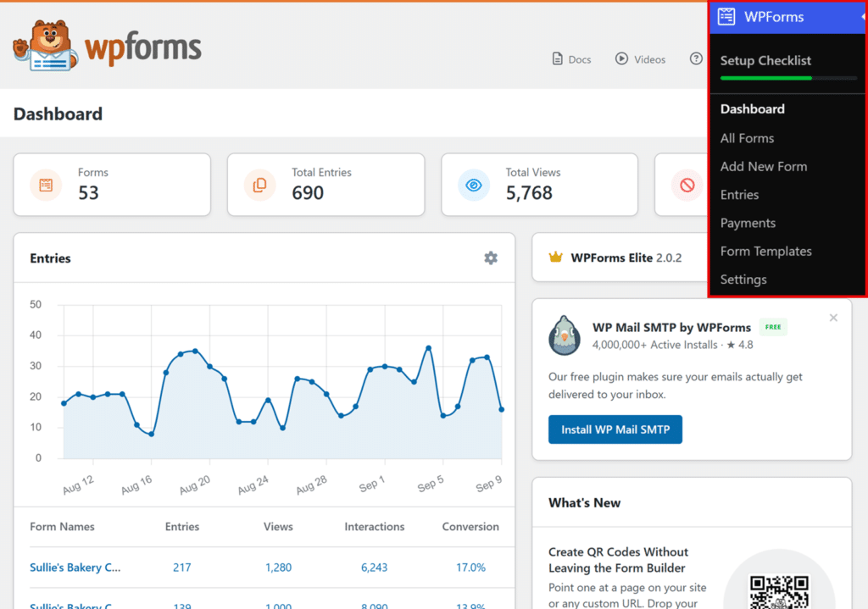The image size is (868, 609).
Task: Click the QR code thumbnail
Action: pyautogui.click(x=779, y=590)
